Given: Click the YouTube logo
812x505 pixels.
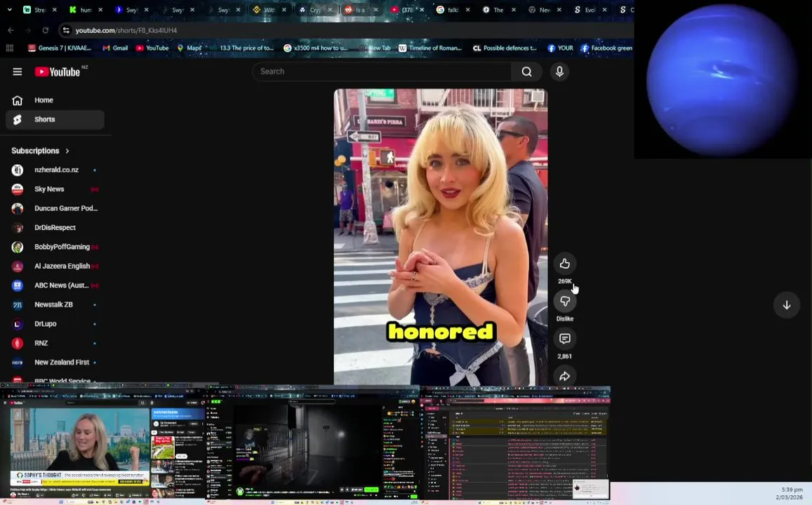Looking at the screenshot, I should click(x=58, y=72).
